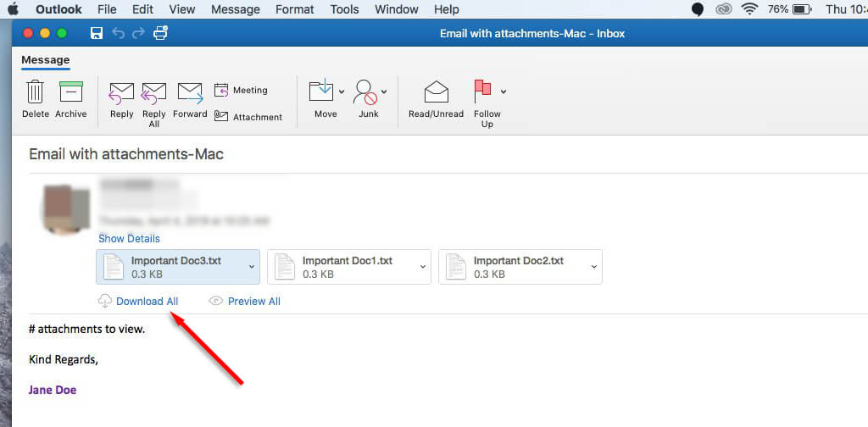Click the Preview All eye icon
Viewport: 868px width, 427px height.
(215, 302)
